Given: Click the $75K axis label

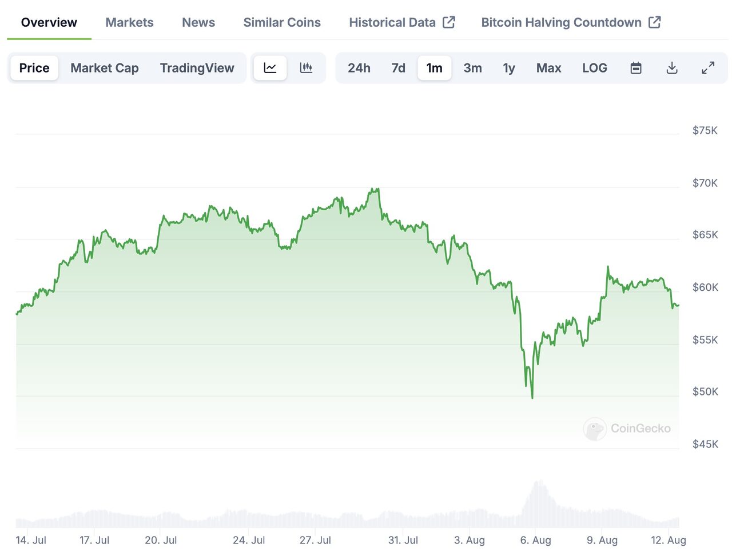Looking at the screenshot, I should pos(705,130).
